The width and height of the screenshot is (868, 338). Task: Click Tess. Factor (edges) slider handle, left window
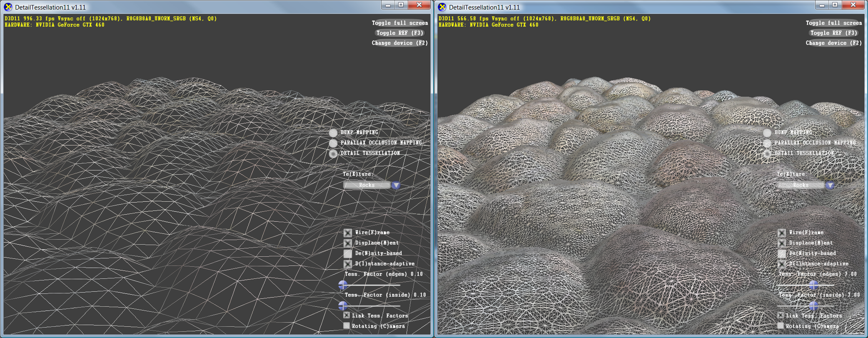(x=343, y=285)
